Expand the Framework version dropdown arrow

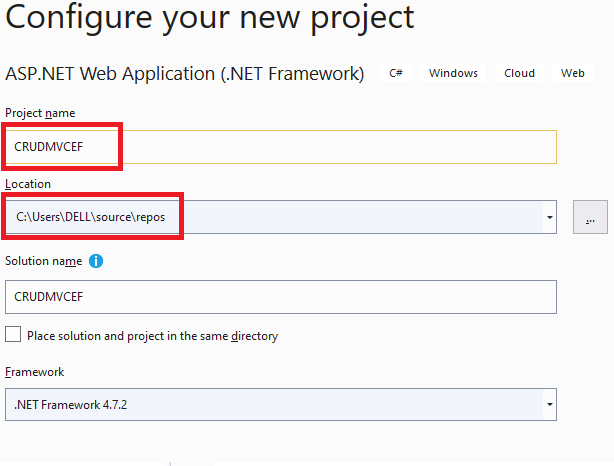pyautogui.click(x=550, y=405)
